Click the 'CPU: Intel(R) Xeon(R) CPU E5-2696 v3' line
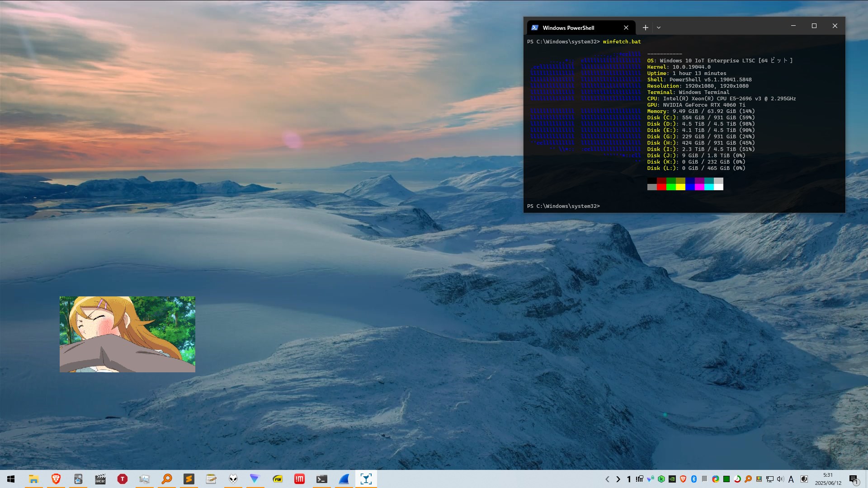Screen dimensions: 868x488 tap(722, 99)
